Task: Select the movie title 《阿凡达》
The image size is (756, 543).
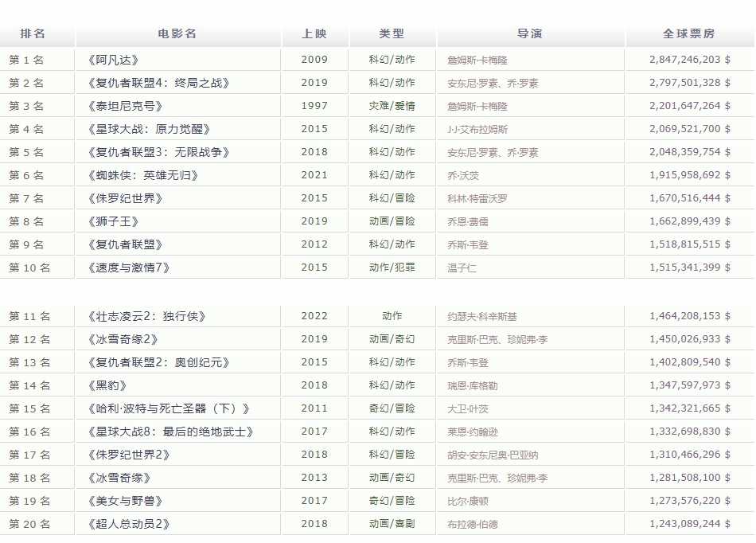Action: (113, 60)
